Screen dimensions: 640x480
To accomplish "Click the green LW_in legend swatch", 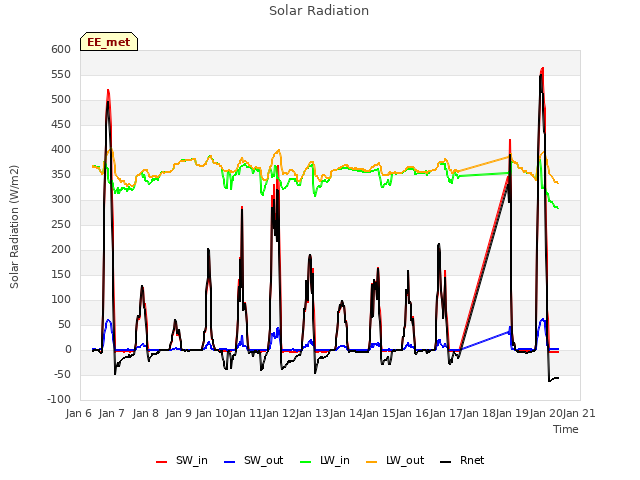I will coord(306,462).
